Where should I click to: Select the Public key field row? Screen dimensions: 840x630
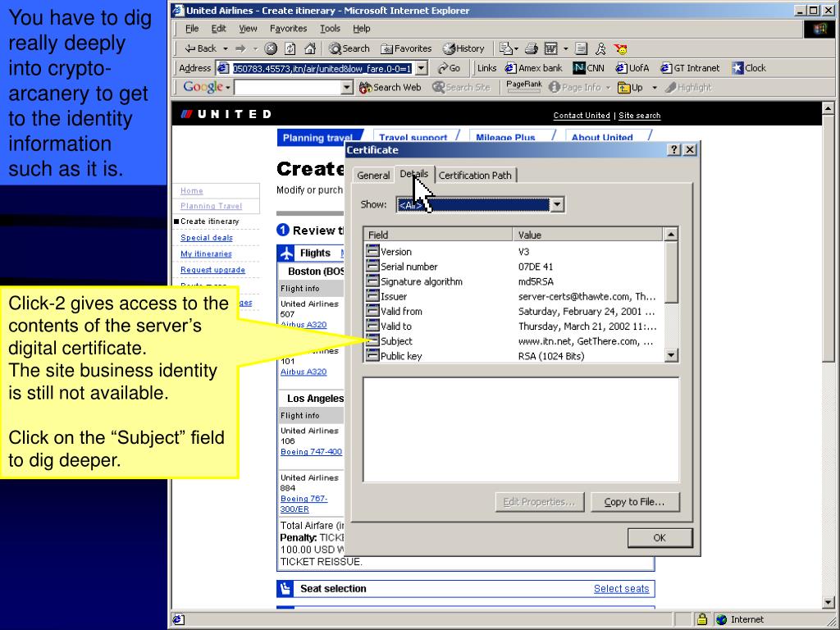(514, 356)
